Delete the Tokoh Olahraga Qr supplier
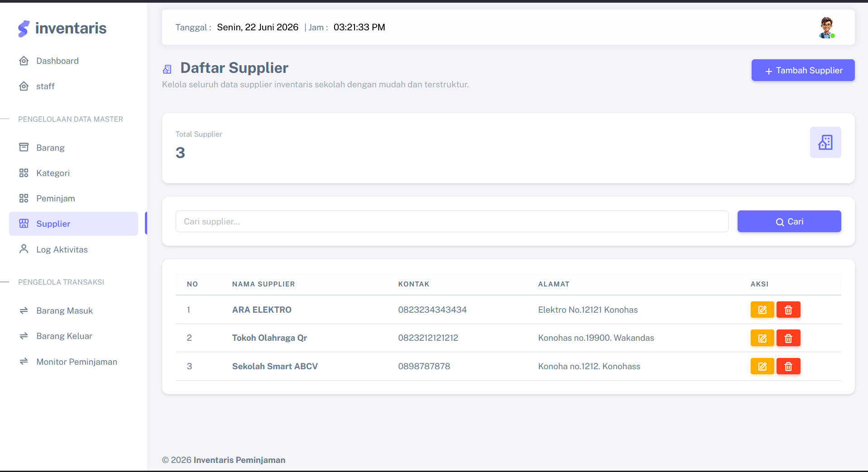The width and height of the screenshot is (868, 472). (x=788, y=338)
